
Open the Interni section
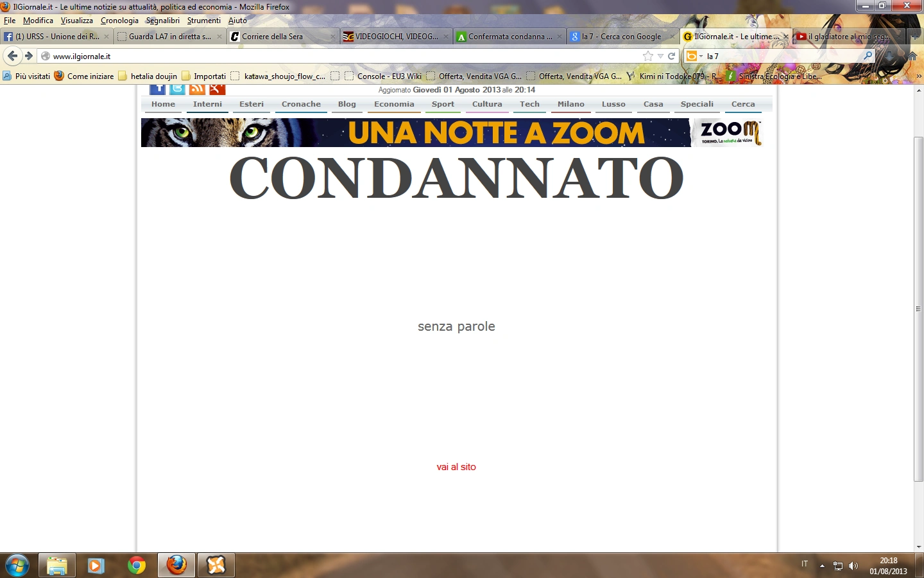[207, 104]
